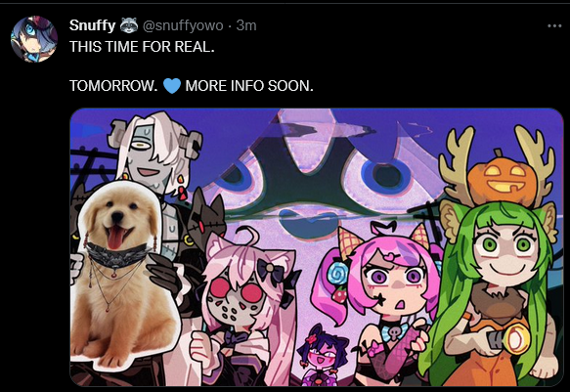Image resolution: width=570 pixels, height=392 pixels.
Task: Click the MORE INFO SOON. text
Action: 249,86
